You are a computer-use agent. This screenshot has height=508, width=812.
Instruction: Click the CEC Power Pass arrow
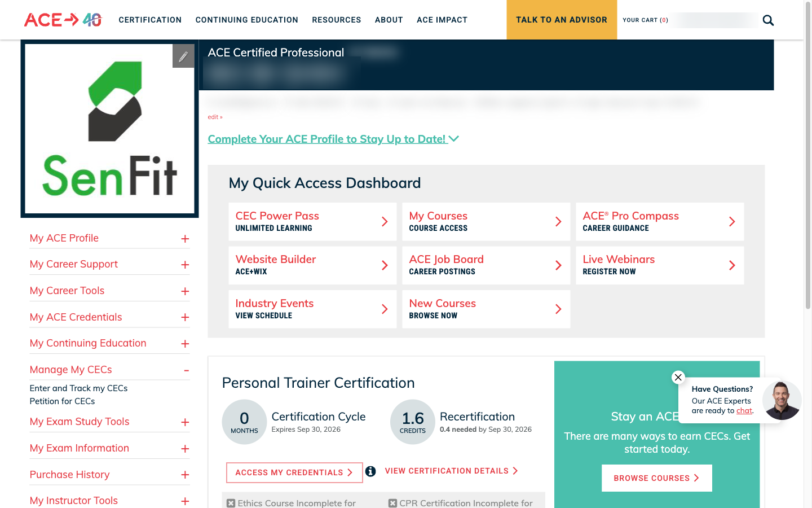[x=385, y=222]
